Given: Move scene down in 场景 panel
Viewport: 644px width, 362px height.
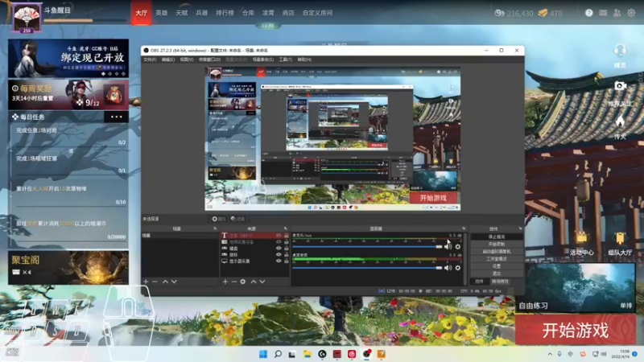Looking at the screenshot, I should 174,282.
